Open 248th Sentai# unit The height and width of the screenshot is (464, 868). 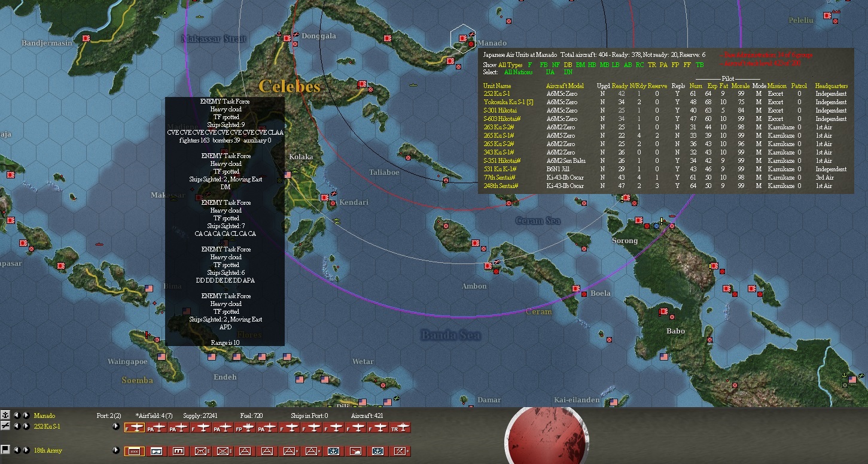tap(501, 186)
